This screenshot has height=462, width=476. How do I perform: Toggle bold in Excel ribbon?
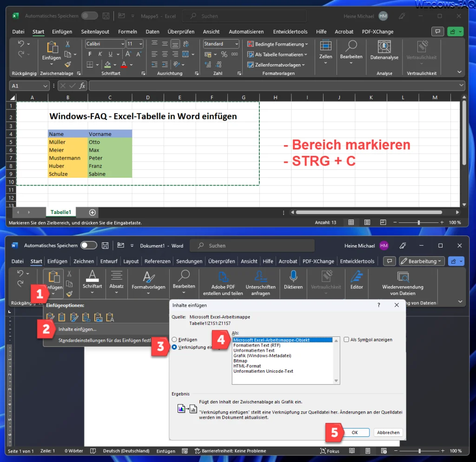[x=90, y=54]
